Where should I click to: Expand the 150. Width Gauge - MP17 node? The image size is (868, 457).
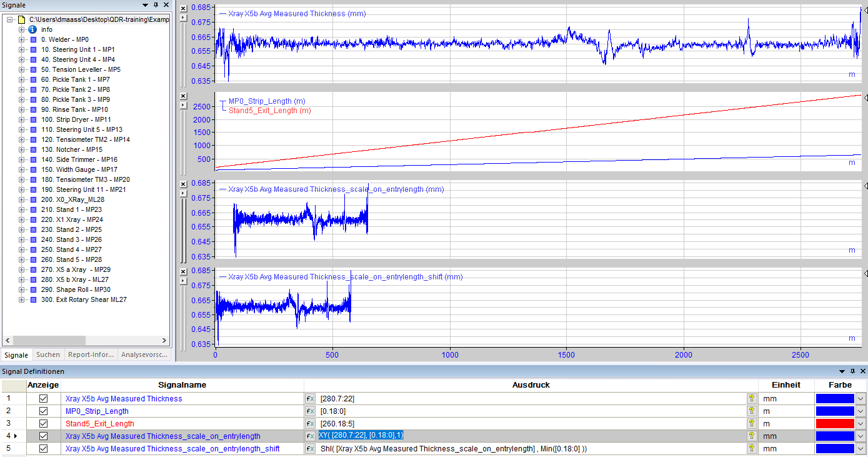click(x=22, y=169)
